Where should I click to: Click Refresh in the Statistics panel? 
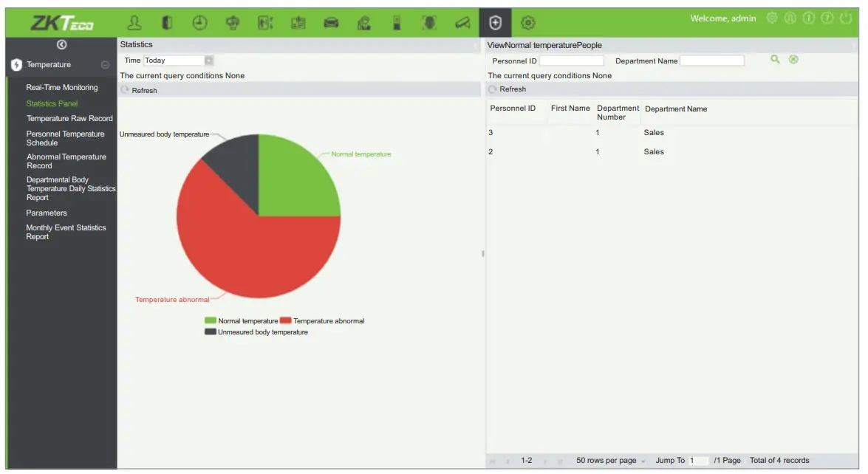[145, 90]
